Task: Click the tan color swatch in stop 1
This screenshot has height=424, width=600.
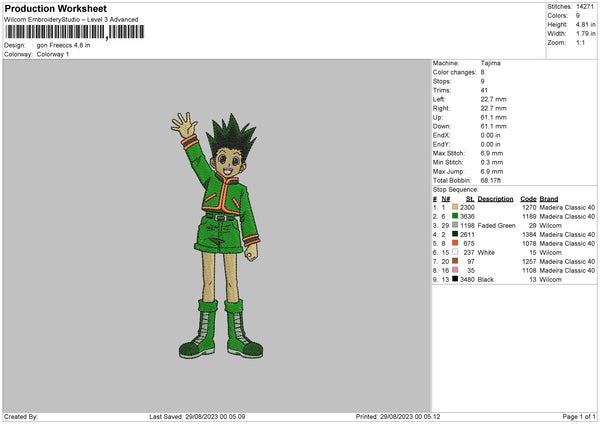Action: click(455, 206)
